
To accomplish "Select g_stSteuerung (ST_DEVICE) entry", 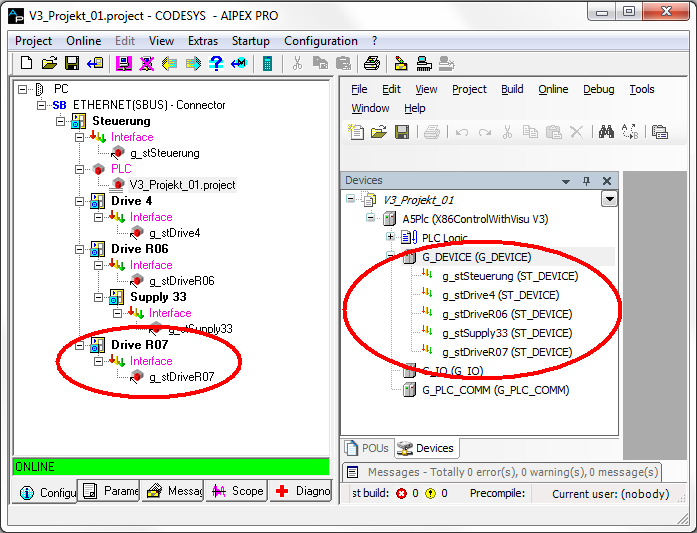I will (510, 276).
